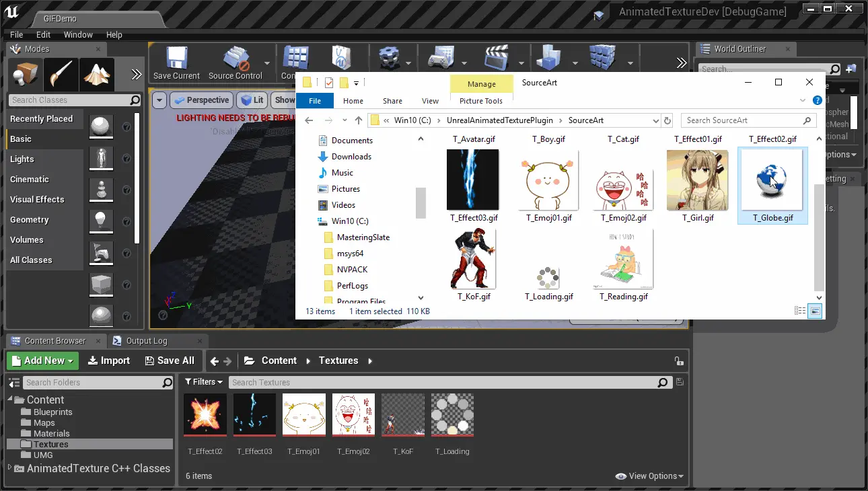Click the Explorer up-directory arrow

point(359,120)
